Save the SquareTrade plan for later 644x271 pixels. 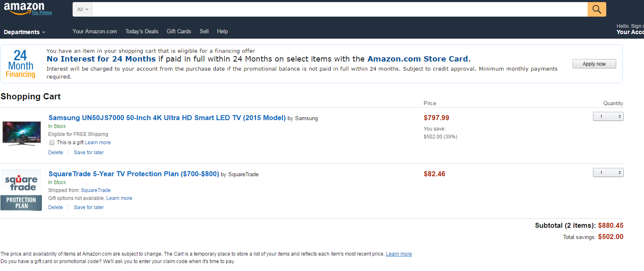(89, 207)
